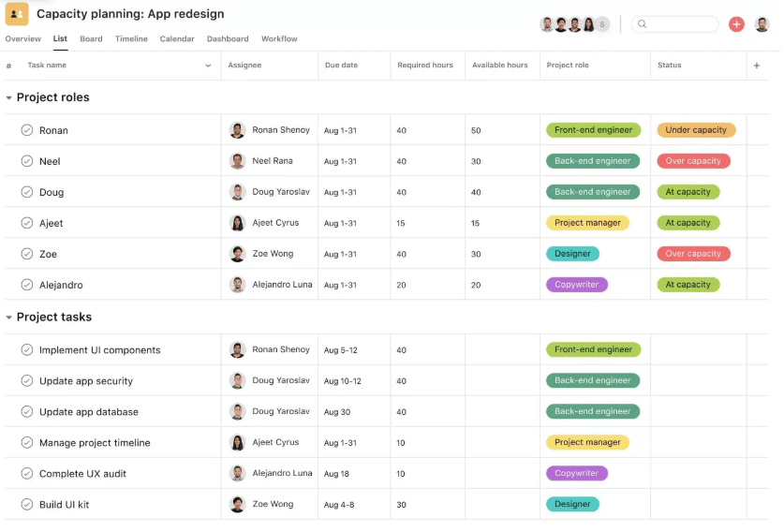Click assignee avatar on Manage project timeline

[237, 442]
